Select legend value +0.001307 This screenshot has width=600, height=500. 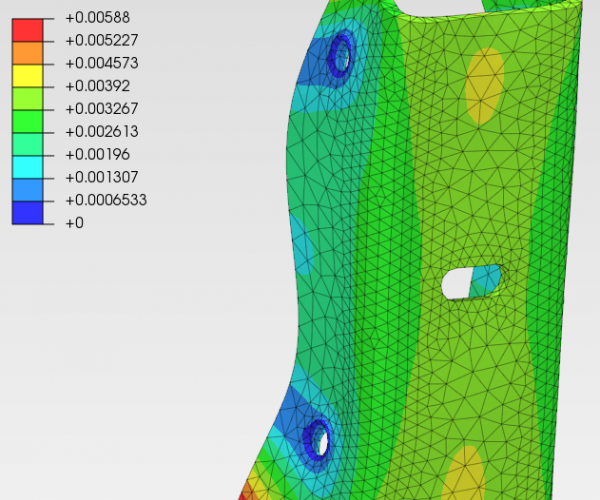[x=102, y=177]
